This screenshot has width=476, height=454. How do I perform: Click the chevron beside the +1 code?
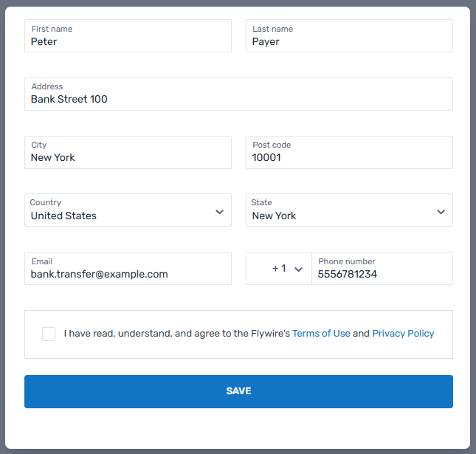(298, 269)
